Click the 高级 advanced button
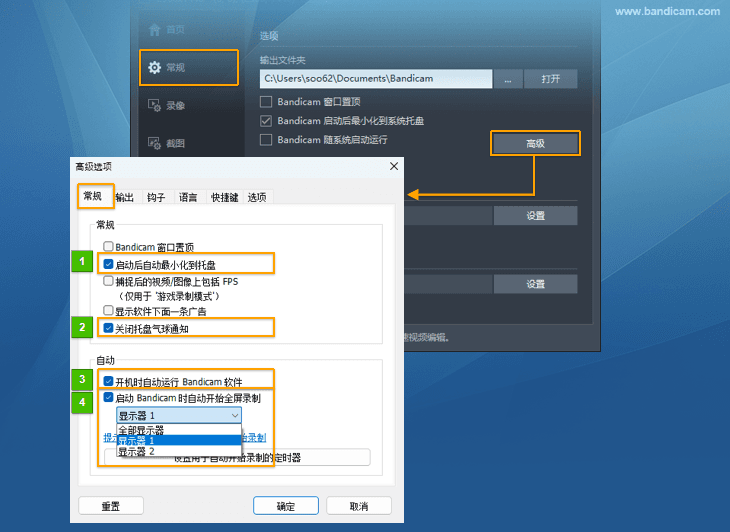730x532 pixels. pos(535,144)
